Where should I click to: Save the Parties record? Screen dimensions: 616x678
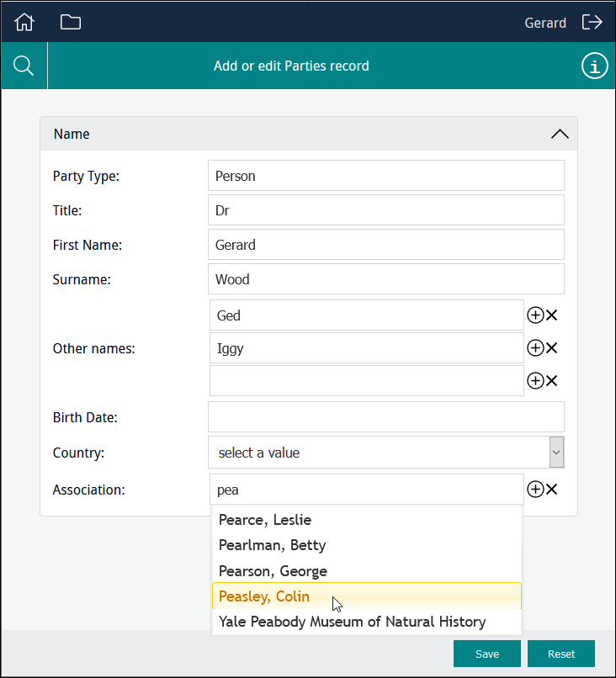[487, 654]
